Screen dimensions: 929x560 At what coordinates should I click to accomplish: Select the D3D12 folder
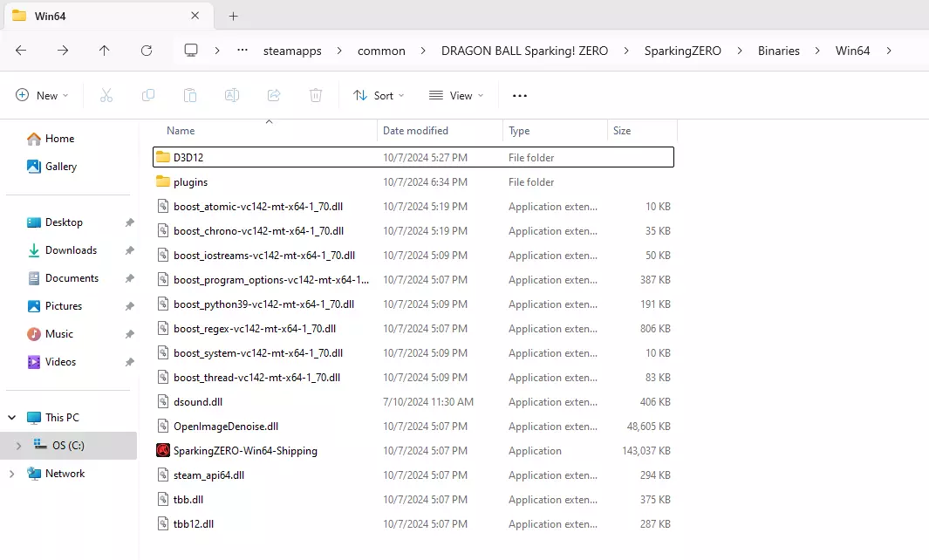(x=413, y=157)
